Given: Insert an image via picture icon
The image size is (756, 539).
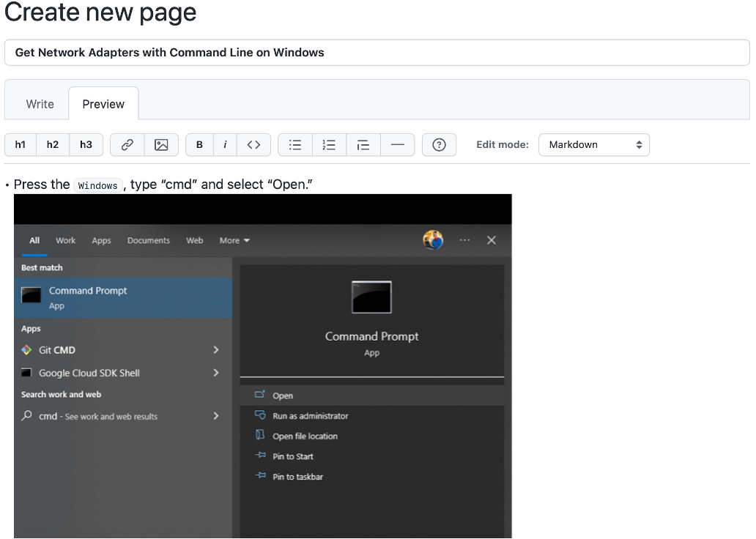Looking at the screenshot, I should (x=161, y=144).
